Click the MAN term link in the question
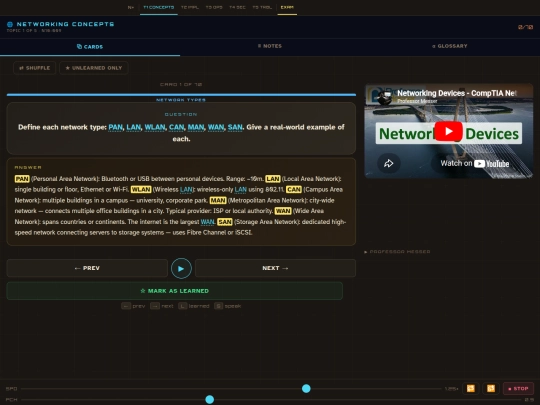The height and width of the screenshot is (405, 540). pos(196,127)
